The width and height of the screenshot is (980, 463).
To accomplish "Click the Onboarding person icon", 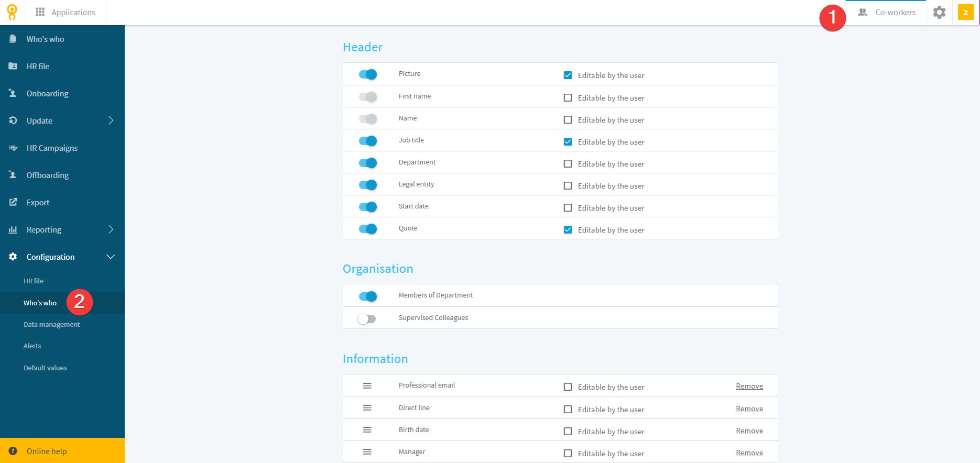I will tap(13, 93).
